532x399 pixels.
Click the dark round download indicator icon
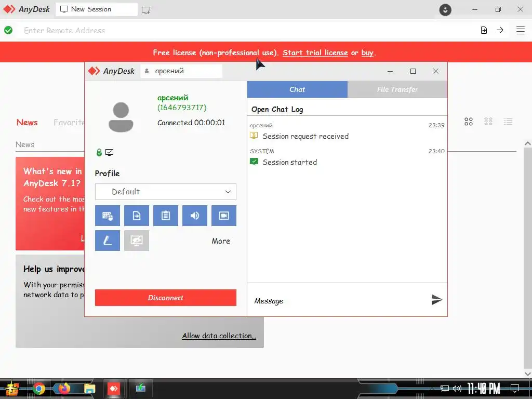(445, 9)
